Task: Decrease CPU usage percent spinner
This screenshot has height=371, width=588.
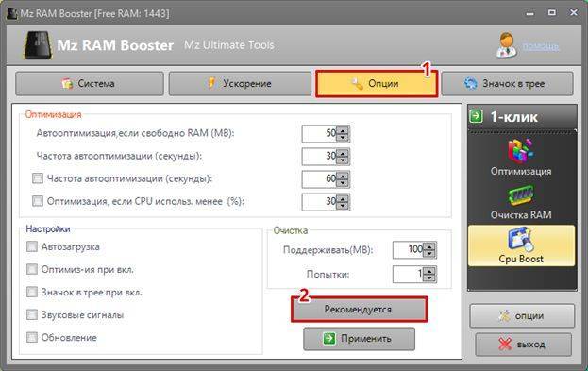Action: pos(343,206)
